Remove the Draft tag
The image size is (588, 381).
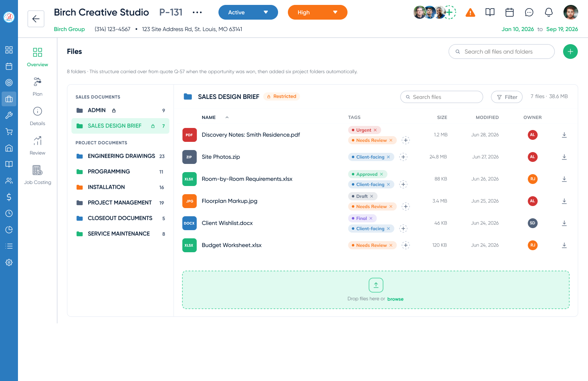point(372,196)
